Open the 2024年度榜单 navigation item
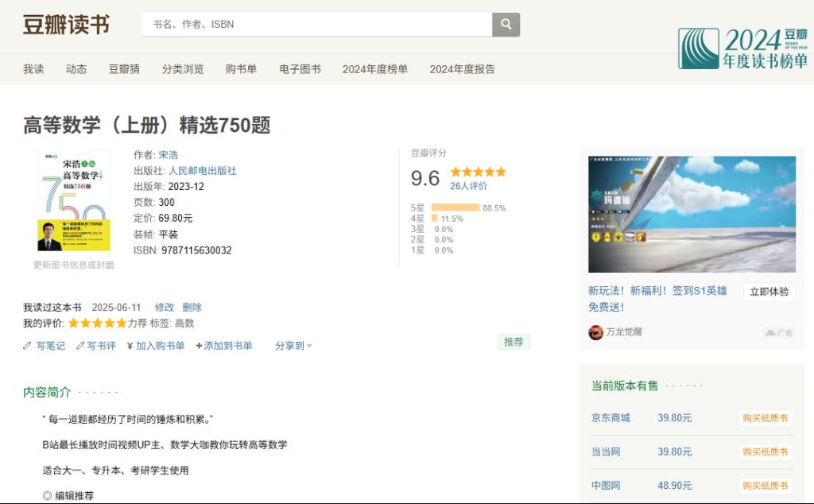The image size is (814, 504). pyautogui.click(x=375, y=69)
